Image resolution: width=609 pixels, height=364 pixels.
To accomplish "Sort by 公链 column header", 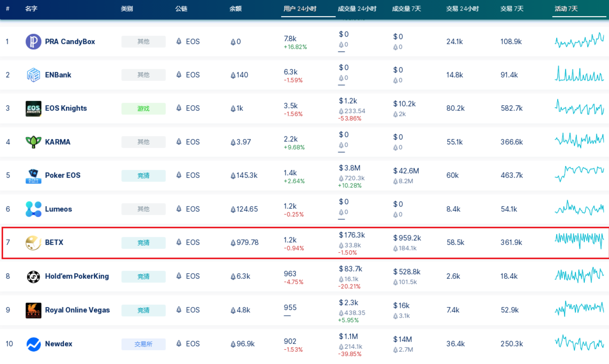I will [181, 9].
